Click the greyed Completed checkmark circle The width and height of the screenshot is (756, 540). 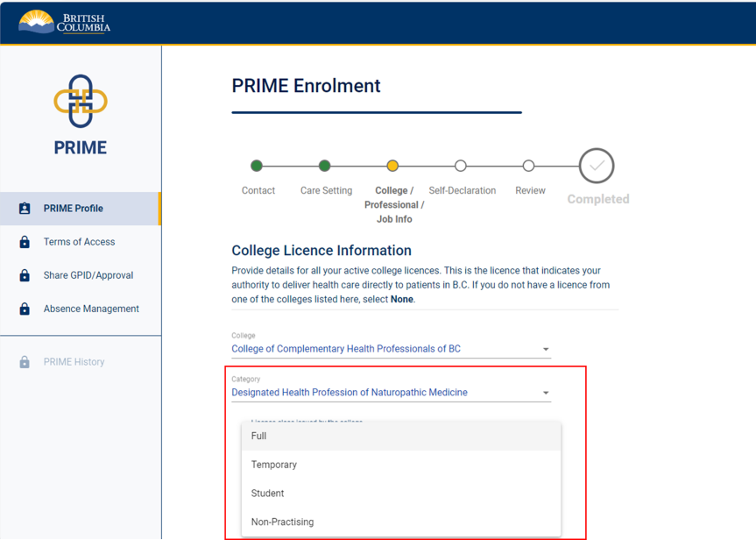pyautogui.click(x=597, y=166)
